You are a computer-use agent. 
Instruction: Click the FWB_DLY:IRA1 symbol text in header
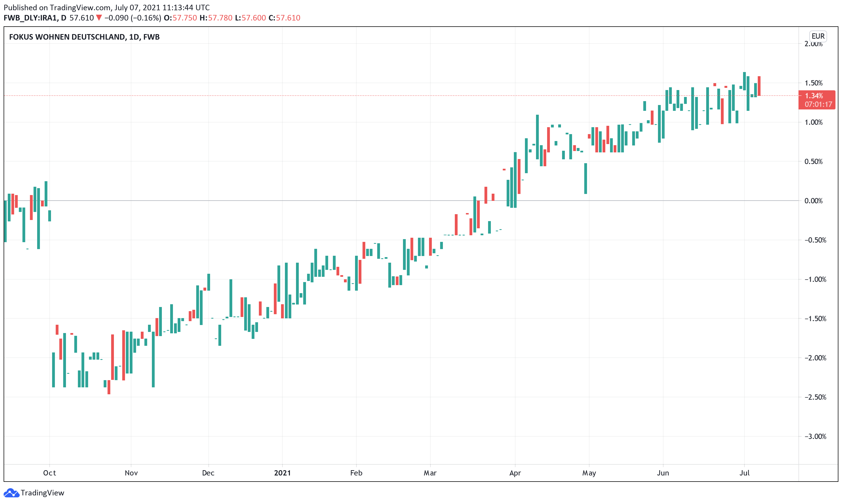(x=30, y=18)
